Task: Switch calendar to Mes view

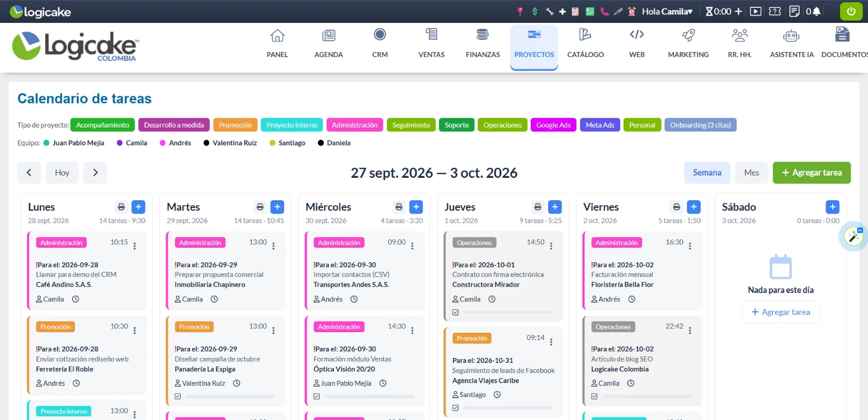Action: (752, 173)
